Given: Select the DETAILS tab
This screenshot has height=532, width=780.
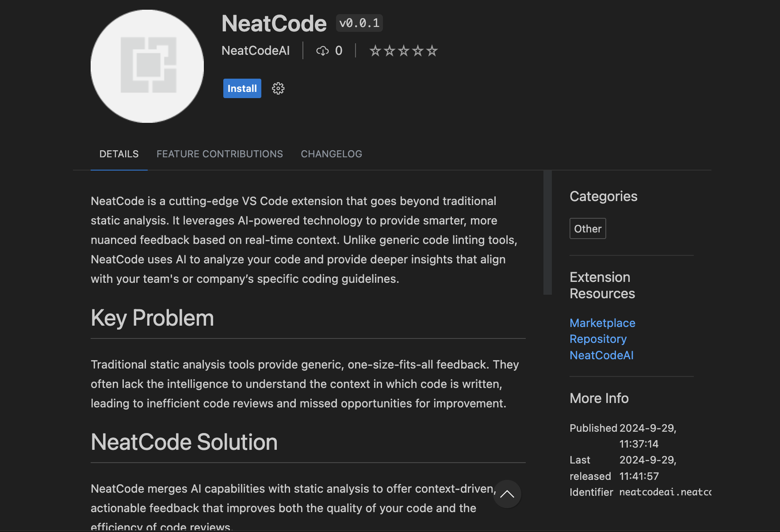Looking at the screenshot, I should tap(119, 154).
